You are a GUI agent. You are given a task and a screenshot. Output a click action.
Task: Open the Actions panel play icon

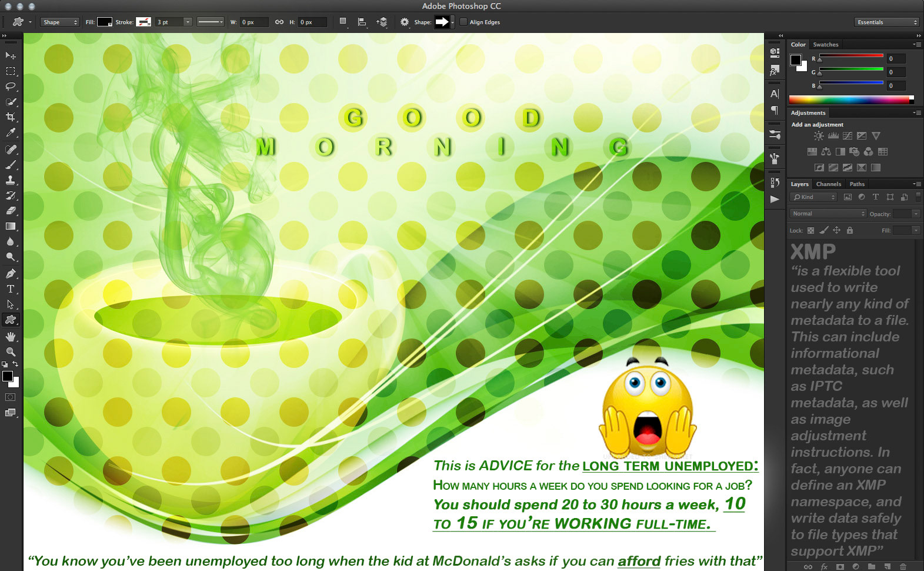click(775, 199)
